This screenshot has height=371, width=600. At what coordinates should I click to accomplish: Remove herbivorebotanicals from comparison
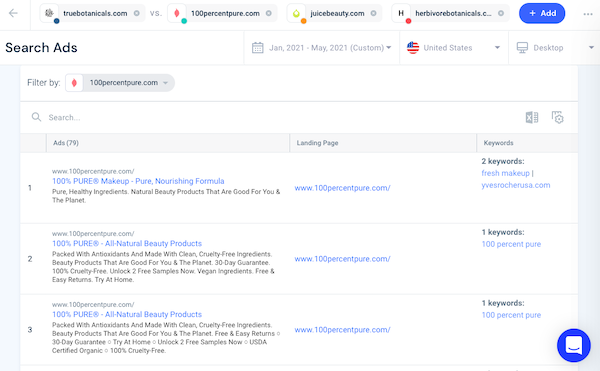coord(501,13)
